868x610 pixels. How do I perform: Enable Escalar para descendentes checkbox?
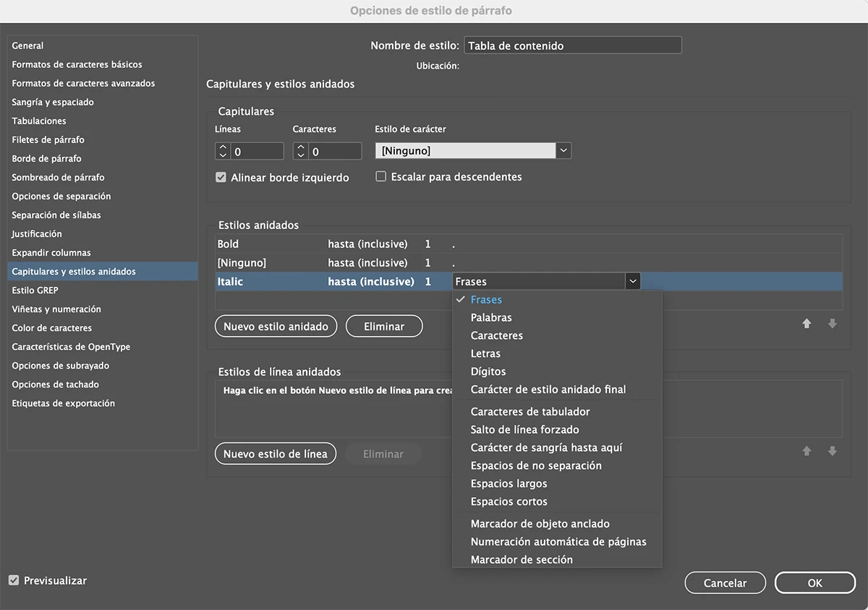point(381,176)
